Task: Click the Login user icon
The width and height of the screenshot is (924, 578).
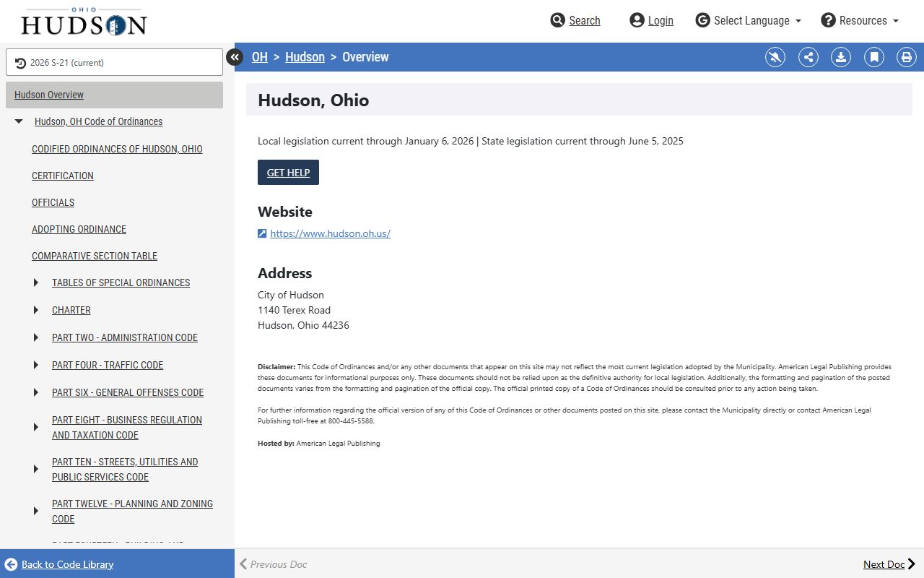Action: click(637, 20)
